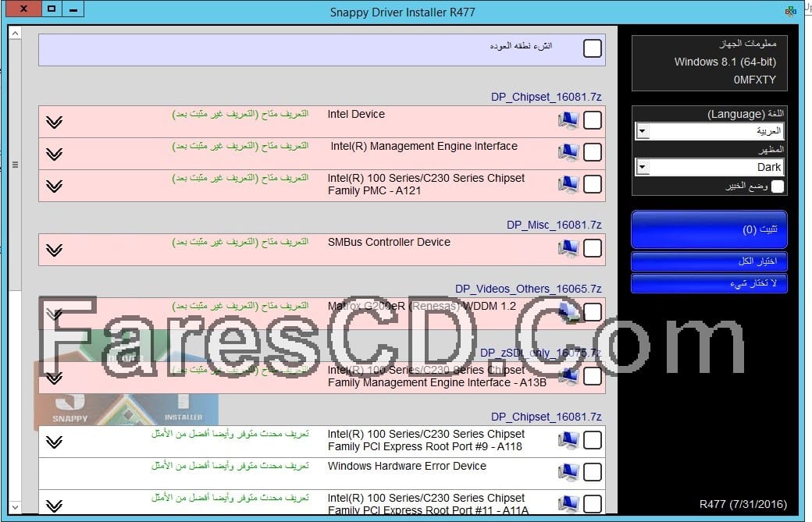
Task: Check the Windows Hardware Error Device checkbox
Action: click(593, 472)
